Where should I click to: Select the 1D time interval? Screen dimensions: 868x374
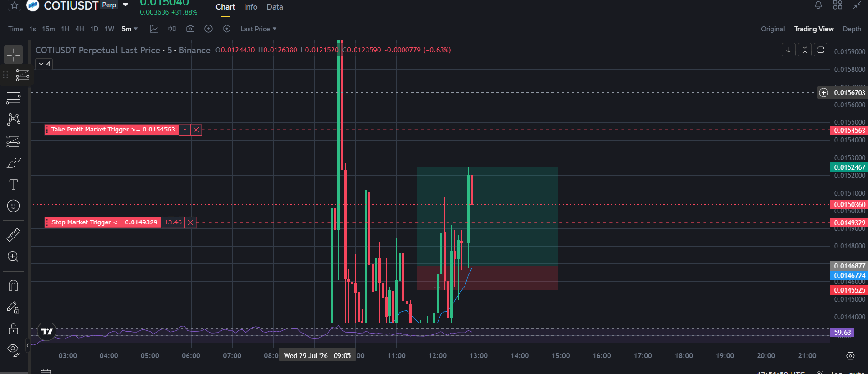coord(94,29)
